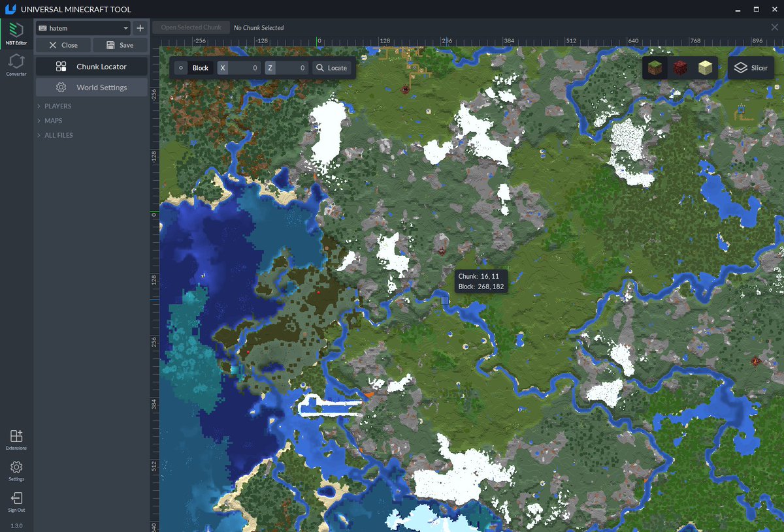
Task: Select the Overworld grass block dimension icon
Action: 655,68
